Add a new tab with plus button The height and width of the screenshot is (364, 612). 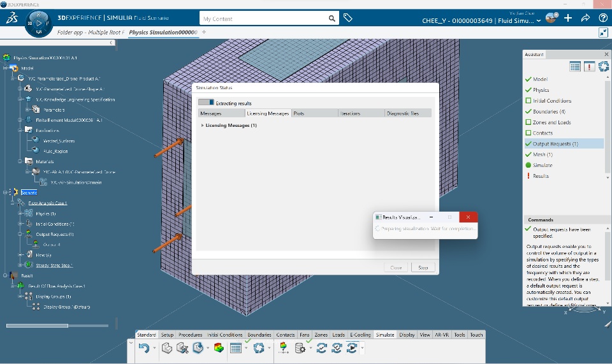[204, 32]
